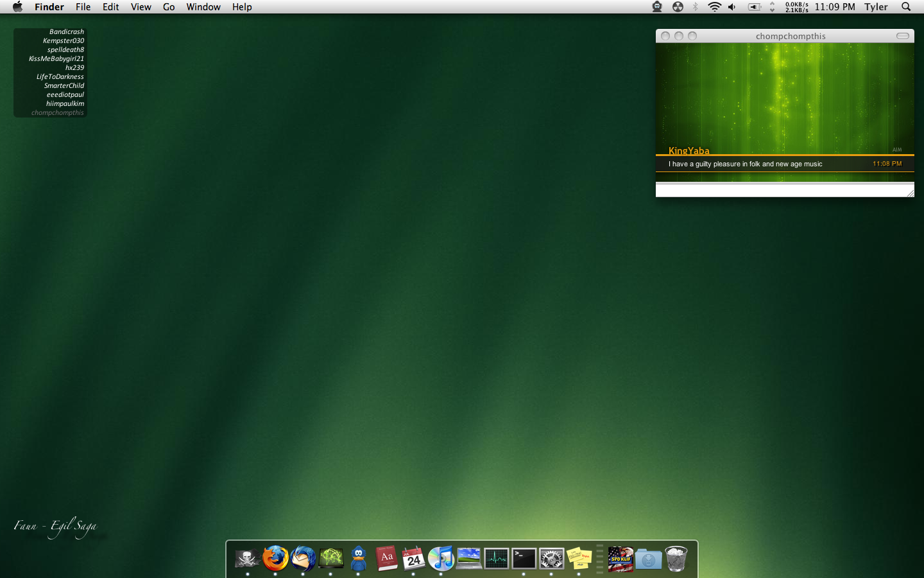The height and width of the screenshot is (578, 924).
Task: Select Kempster030 in the contact list
Action: point(64,40)
